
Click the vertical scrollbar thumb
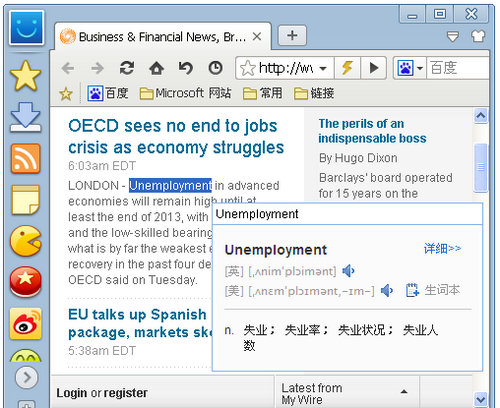(480, 167)
